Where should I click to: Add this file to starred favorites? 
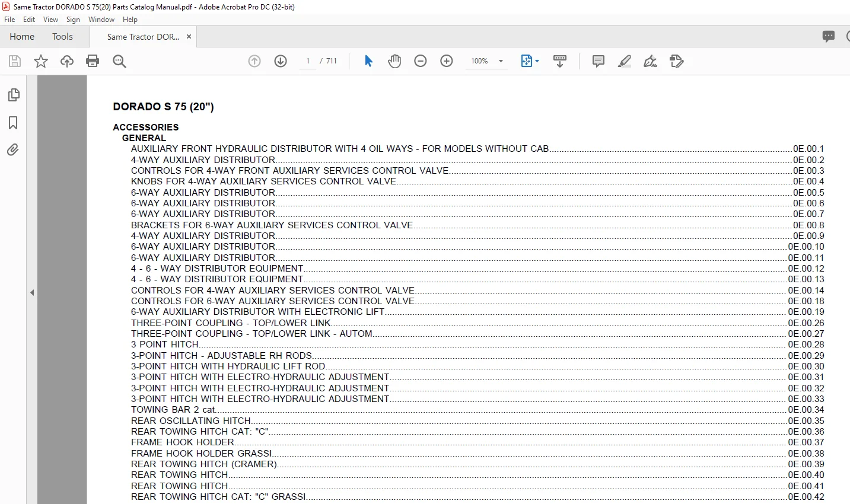(x=41, y=61)
